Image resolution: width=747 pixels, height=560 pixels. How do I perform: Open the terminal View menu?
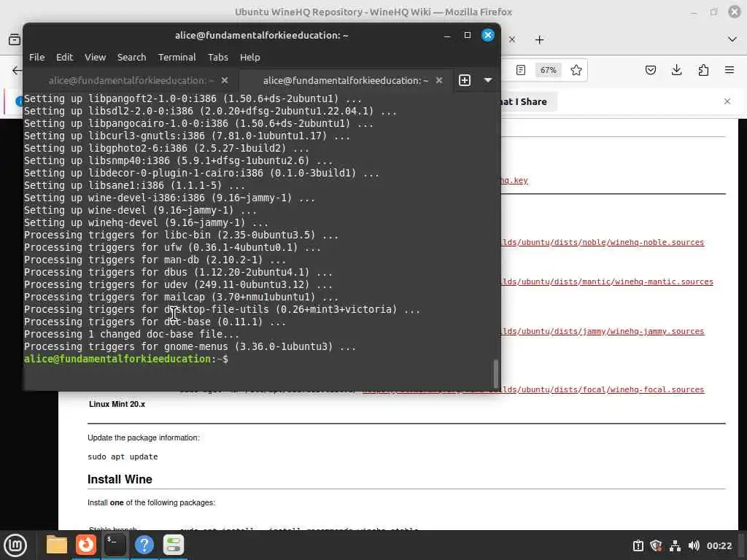pos(96,57)
